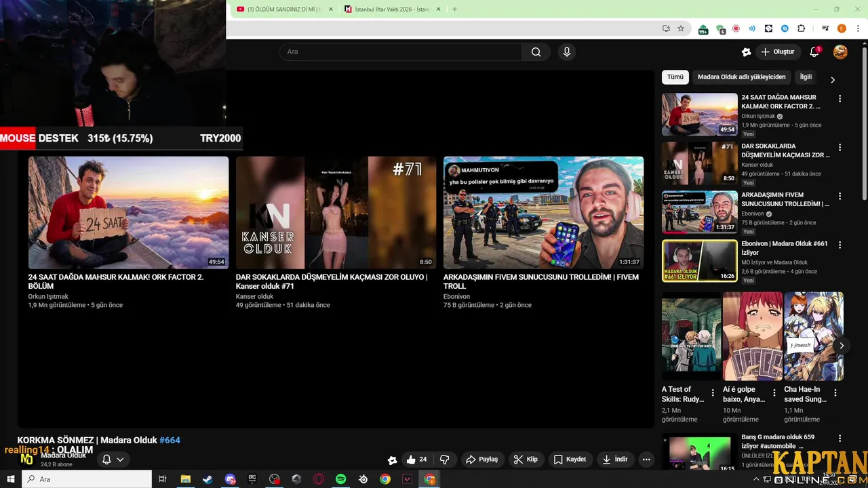Screen dimensions: 868x488
Task: Expand filter chips with the right arrow
Action: click(x=833, y=79)
